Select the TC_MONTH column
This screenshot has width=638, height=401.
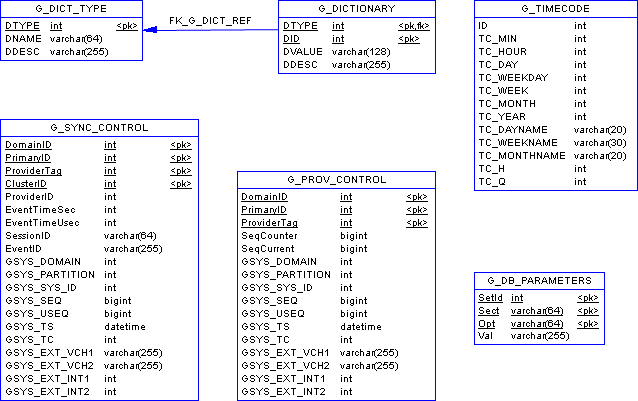(x=507, y=104)
